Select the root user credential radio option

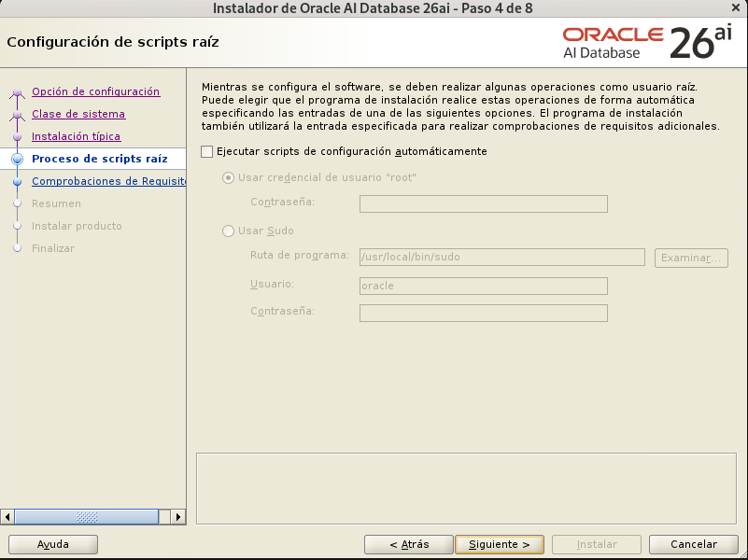[229, 177]
